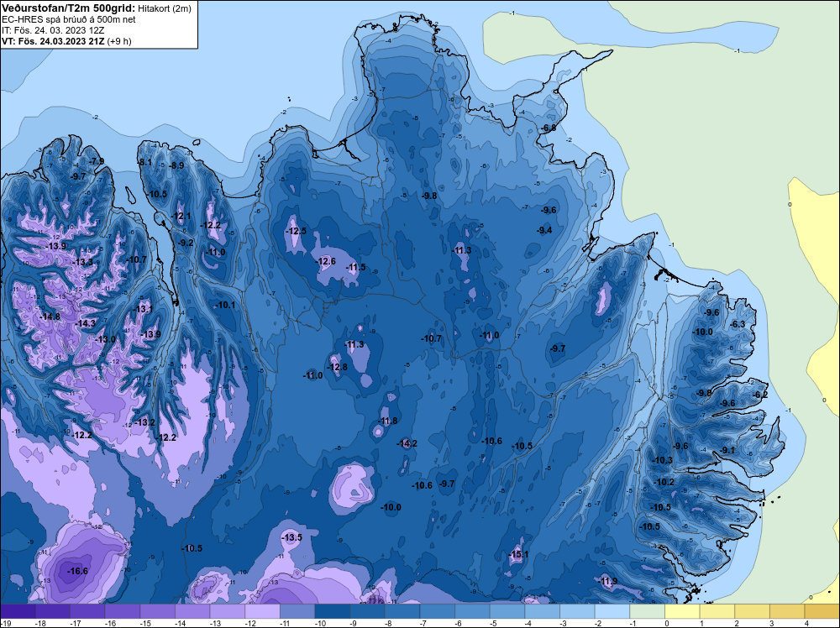
Task: Click the -13.3 temperature value on the map
Action: (x=83, y=262)
